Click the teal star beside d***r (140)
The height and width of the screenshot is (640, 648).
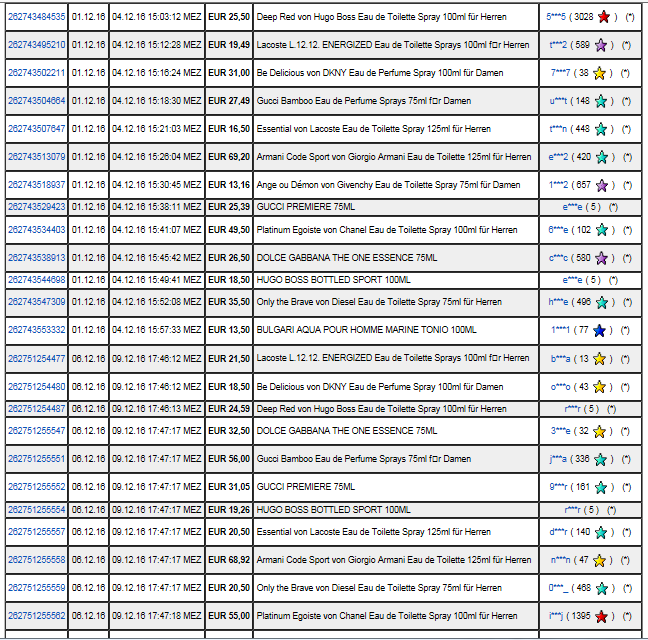pos(600,532)
